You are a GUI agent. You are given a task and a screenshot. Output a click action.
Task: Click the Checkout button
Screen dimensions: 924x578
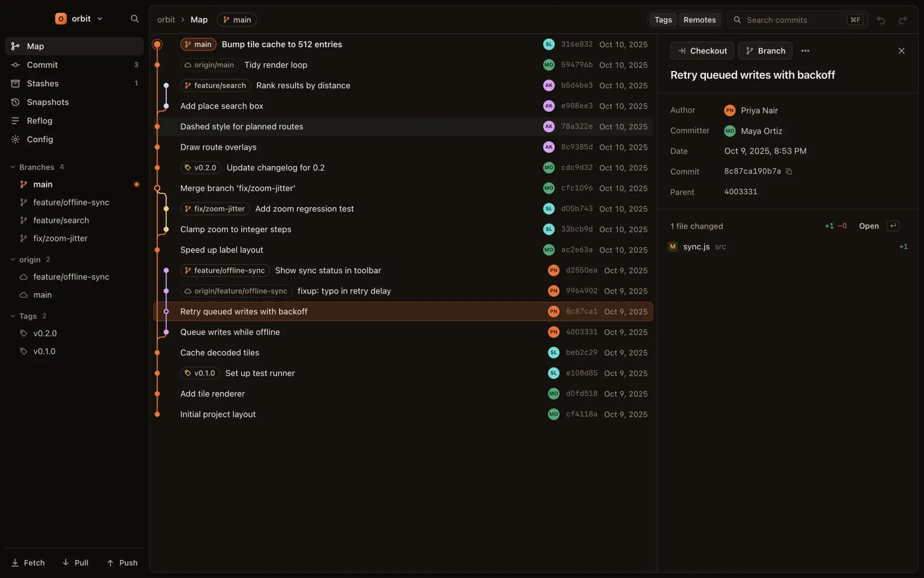pyautogui.click(x=702, y=51)
